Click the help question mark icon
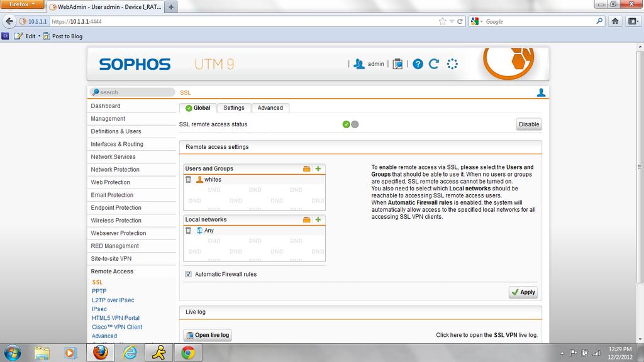The width and height of the screenshot is (644, 362). pos(418,64)
